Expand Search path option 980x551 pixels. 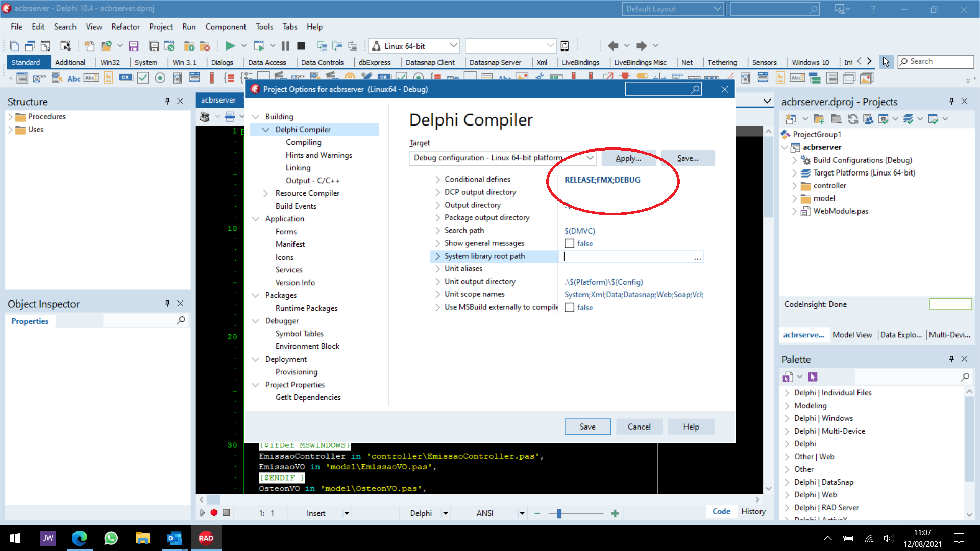click(438, 231)
